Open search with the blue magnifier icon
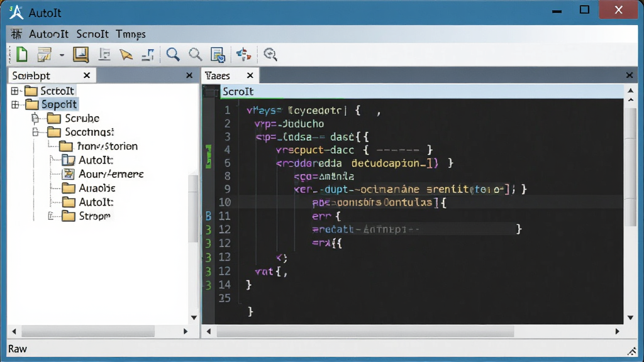The width and height of the screenshot is (644, 362). tap(173, 55)
